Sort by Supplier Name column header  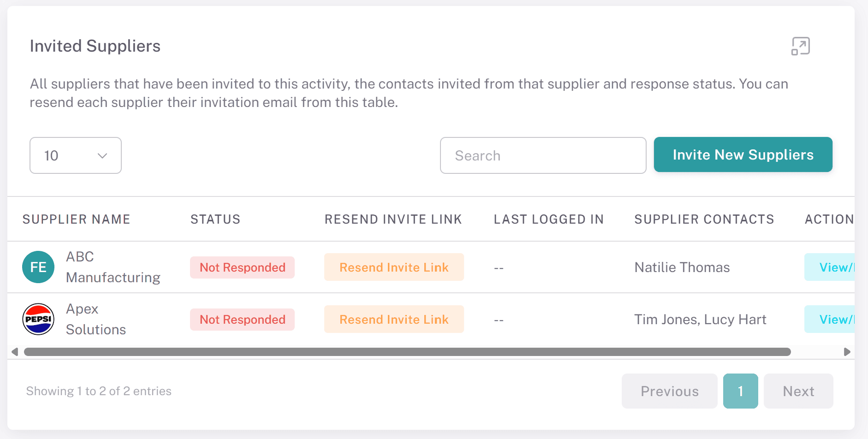77,219
